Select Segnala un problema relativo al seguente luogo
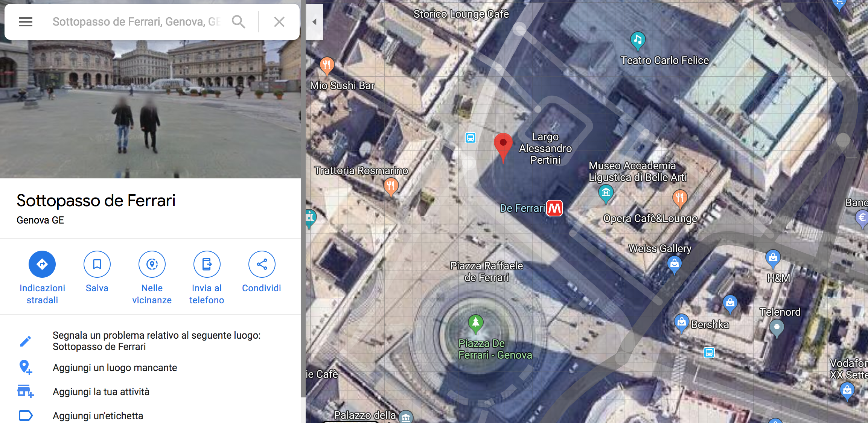868x423 pixels. [x=151, y=341]
